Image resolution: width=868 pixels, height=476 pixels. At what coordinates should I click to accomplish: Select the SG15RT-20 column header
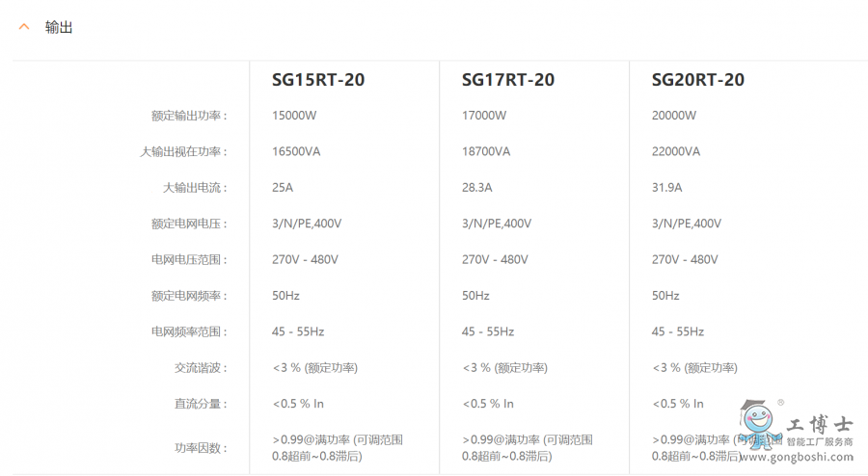click(x=318, y=80)
